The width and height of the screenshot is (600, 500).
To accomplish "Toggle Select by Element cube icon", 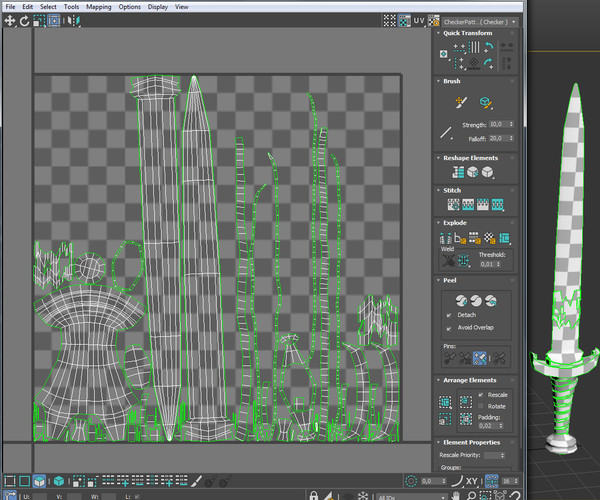I will [59, 481].
